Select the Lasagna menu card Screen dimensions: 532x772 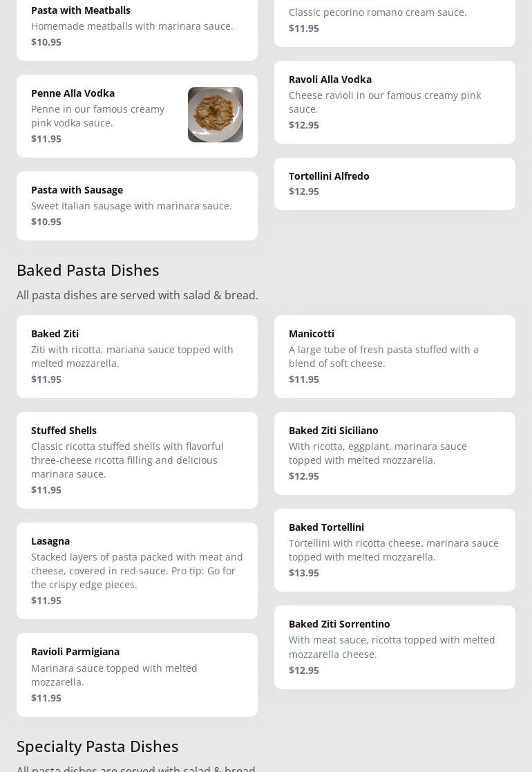point(50,541)
